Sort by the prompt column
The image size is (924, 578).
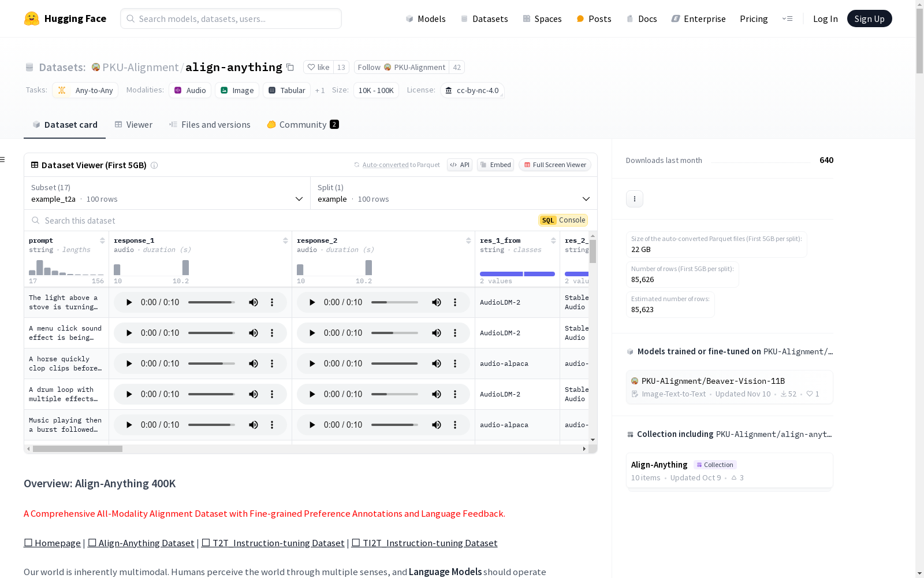pyautogui.click(x=102, y=240)
